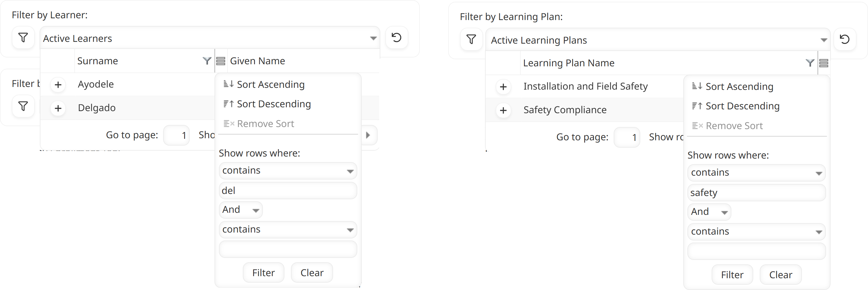Expand the Ayodele row
The image size is (868, 290).
pos(58,85)
